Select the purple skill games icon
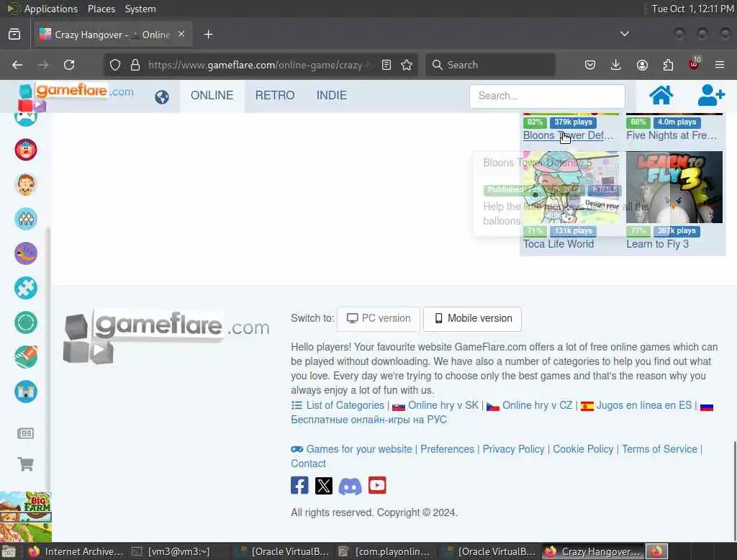The image size is (737, 560). [x=26, y=253]
